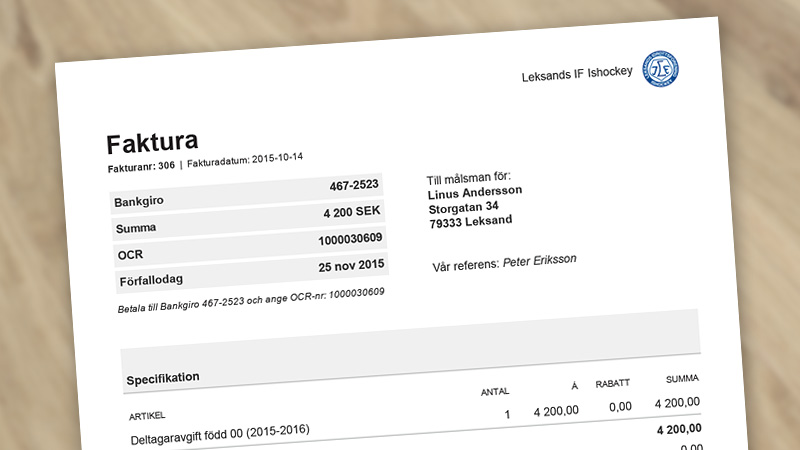
Task: Select the invoice number Fakturanr 306
Action: (142, 164)
